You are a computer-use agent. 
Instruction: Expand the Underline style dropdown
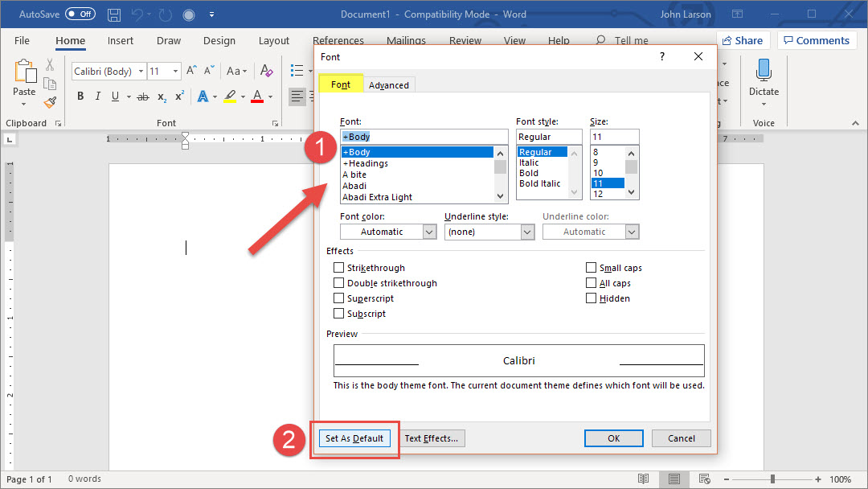489,232
